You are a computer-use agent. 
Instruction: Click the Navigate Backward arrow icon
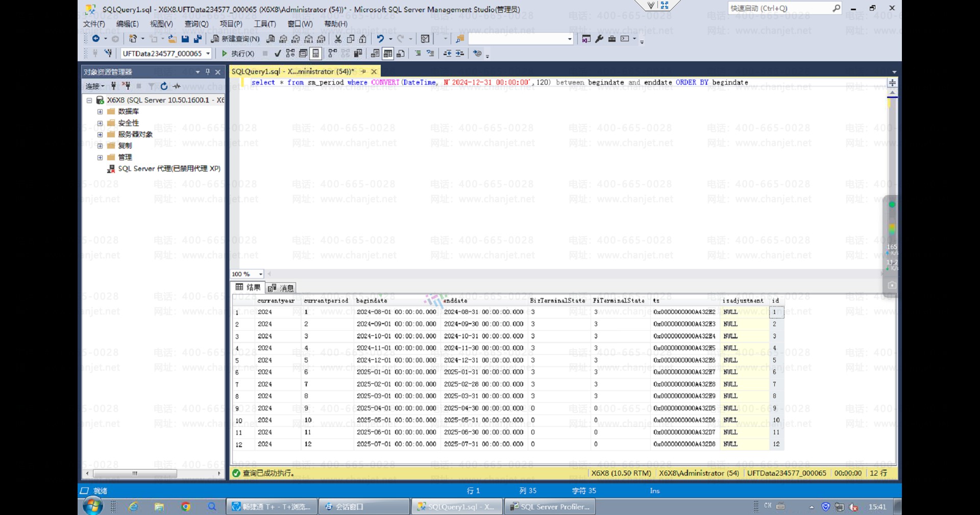95,39
